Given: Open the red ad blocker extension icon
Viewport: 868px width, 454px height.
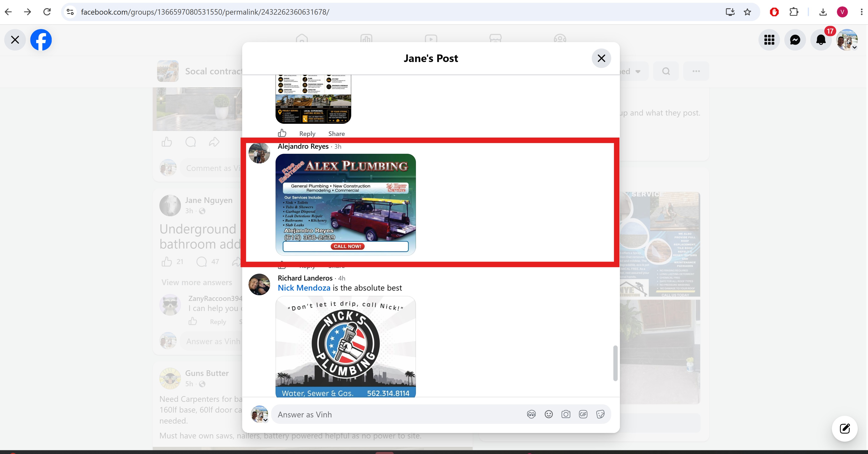Looking at the screenshot, I should click(x=774, y=12).
